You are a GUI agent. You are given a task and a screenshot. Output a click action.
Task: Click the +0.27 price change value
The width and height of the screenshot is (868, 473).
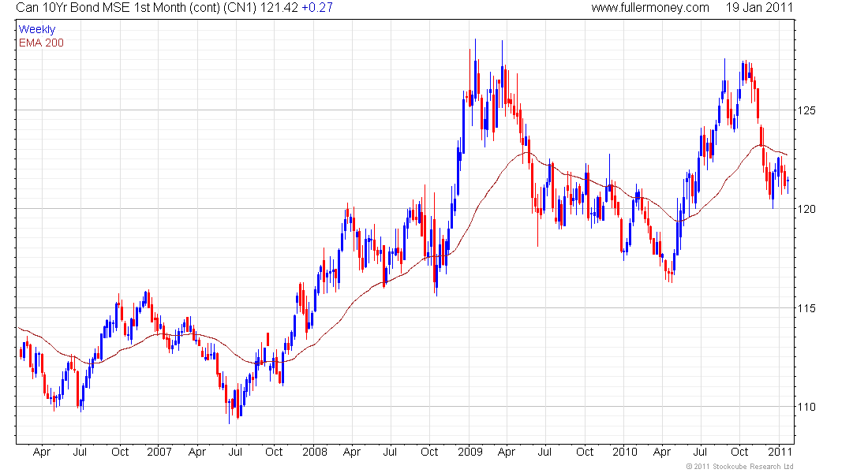317,8
